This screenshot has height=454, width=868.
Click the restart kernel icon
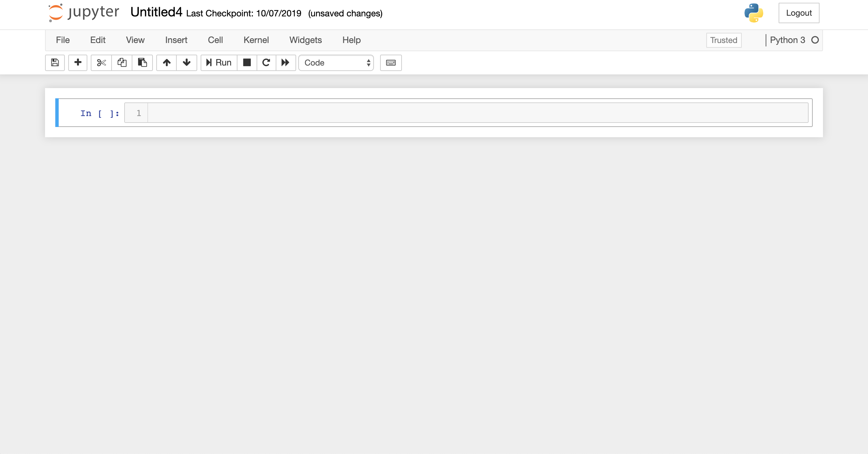click(x=266, y=62)
